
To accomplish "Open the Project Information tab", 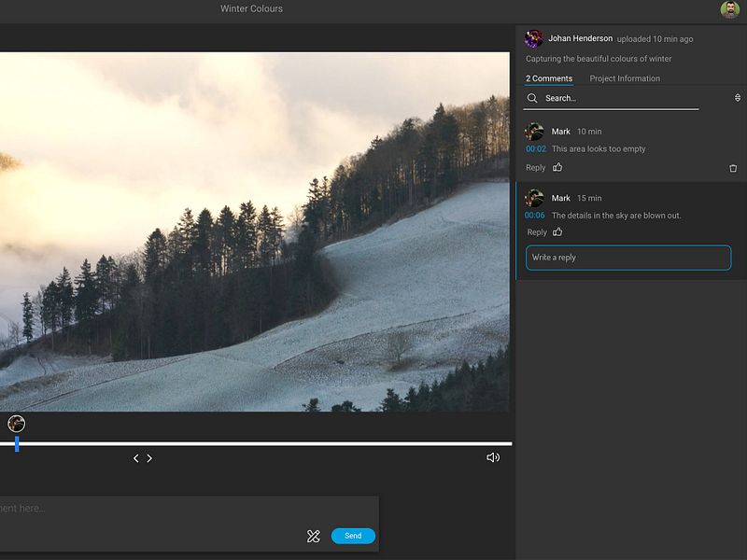I will 625,78.
